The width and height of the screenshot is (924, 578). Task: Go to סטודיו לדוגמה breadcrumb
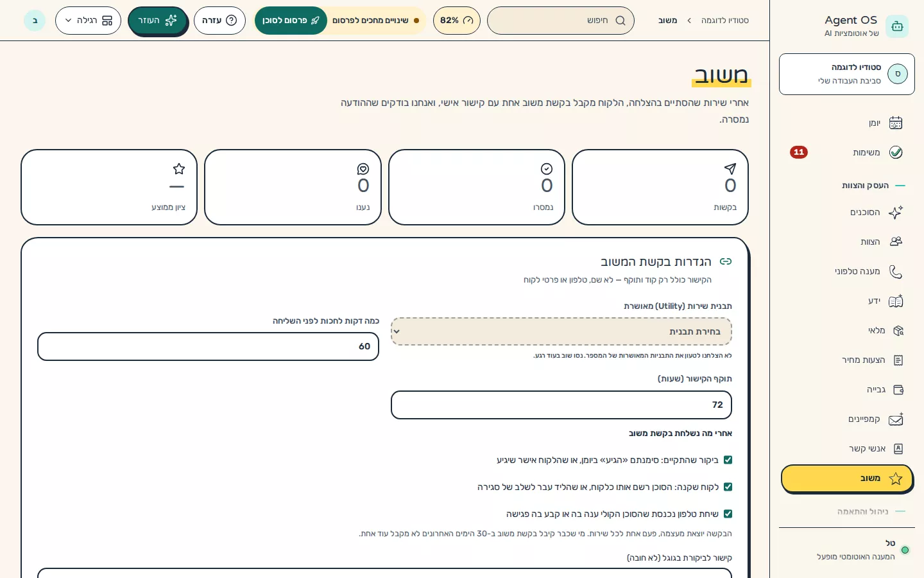(725, 21)
